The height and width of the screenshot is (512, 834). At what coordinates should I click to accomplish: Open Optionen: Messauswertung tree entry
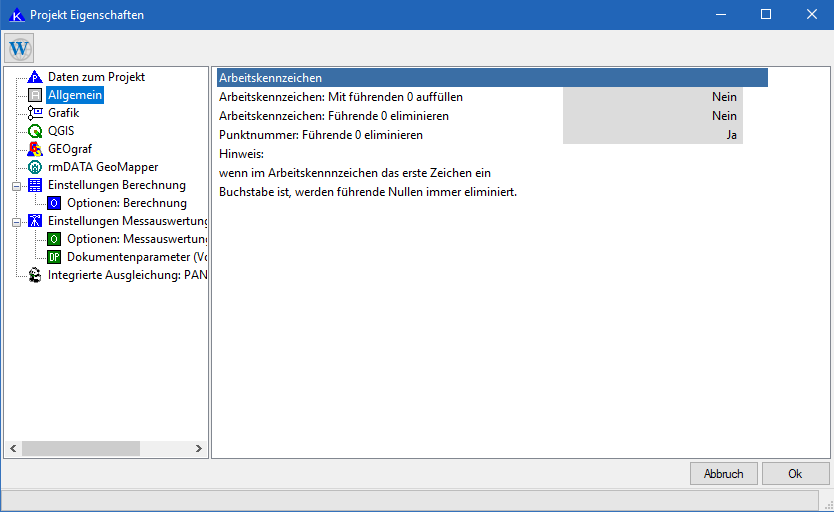pyautogui.click(x=136, y=239)
